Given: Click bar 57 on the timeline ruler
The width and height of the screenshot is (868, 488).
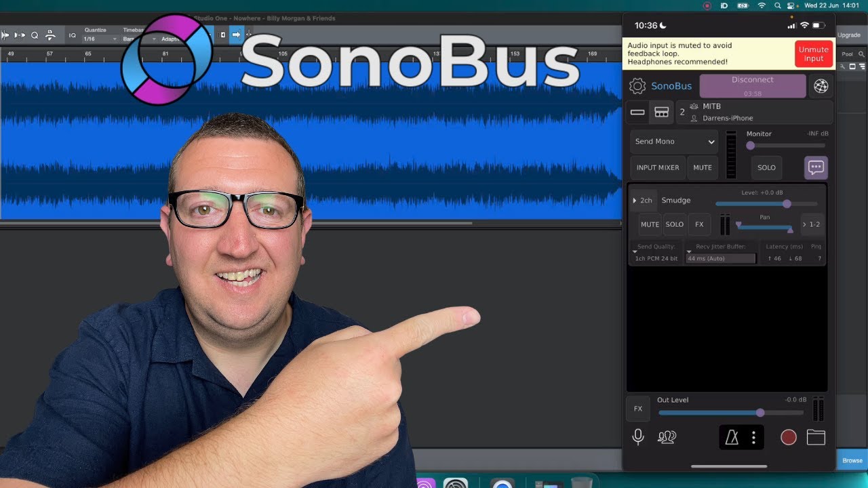Looking at the screenshot, I should [50, 53].
